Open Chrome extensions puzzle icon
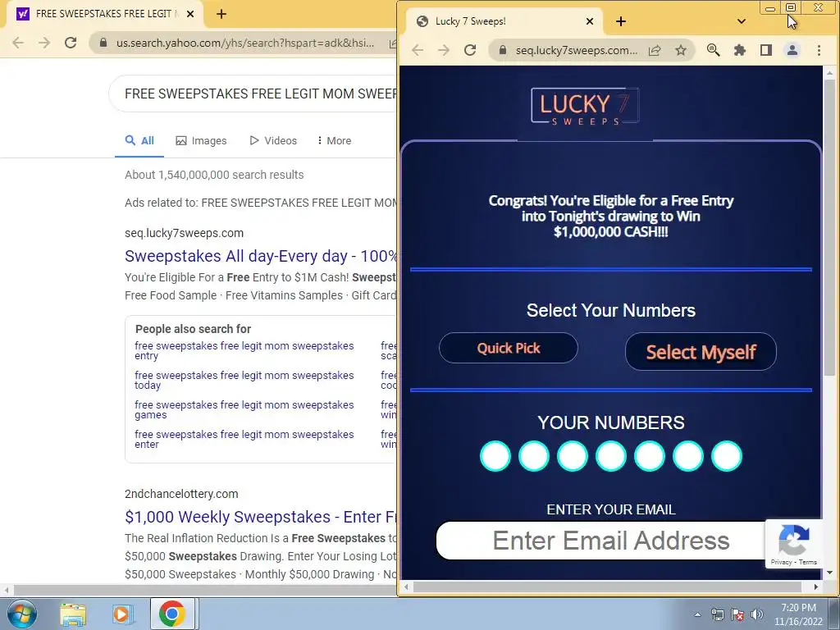The height and width of the screenshot is (630, 840). click(740, 50)
